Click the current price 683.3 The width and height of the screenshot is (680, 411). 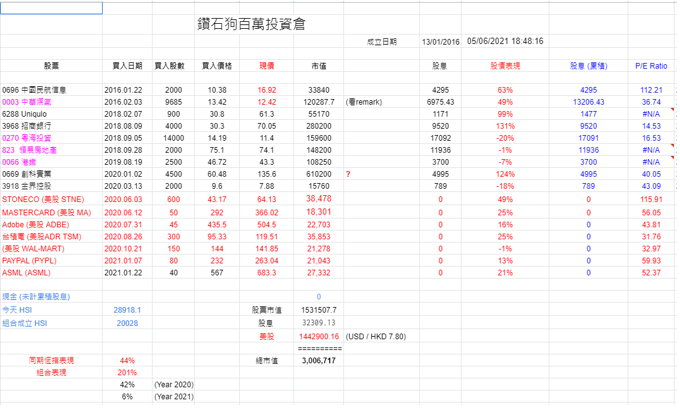coord(267,273)
